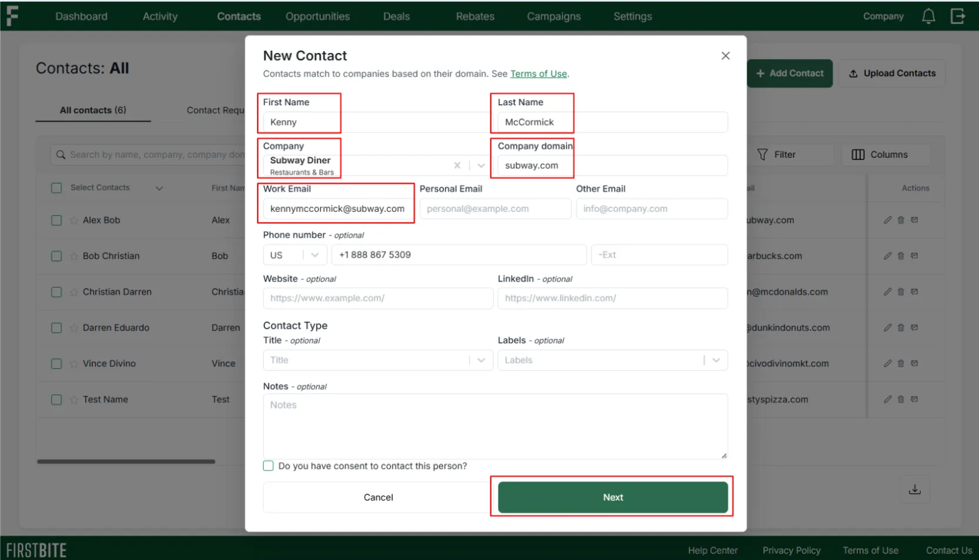Open the notifications bell
The width and height of the screenshot is (979, 560).
928,16
